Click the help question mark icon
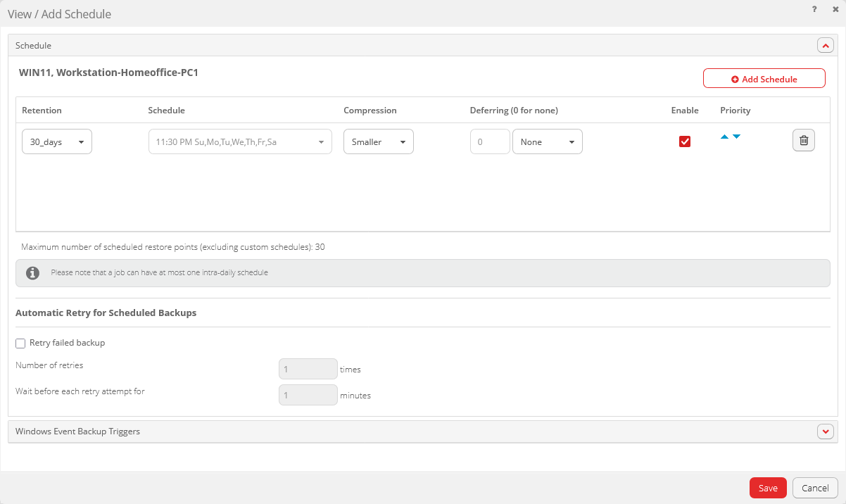The height and width of the screenshot is (504, 846). [814, 9]
